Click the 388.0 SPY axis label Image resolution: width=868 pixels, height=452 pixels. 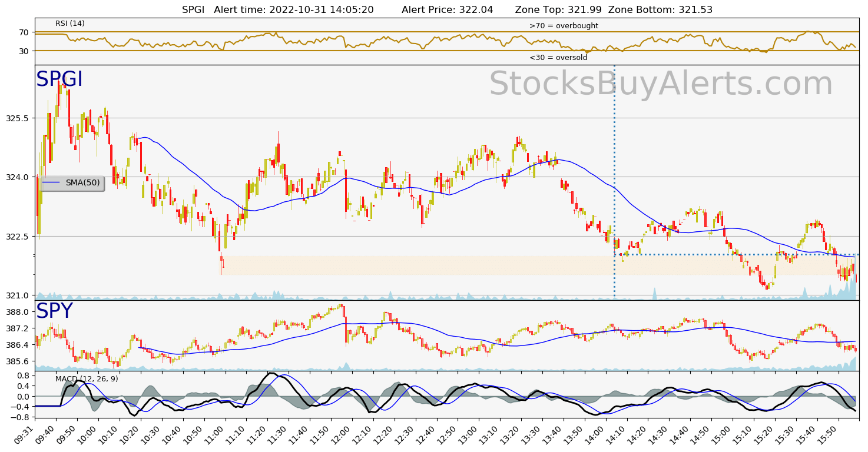18,312
